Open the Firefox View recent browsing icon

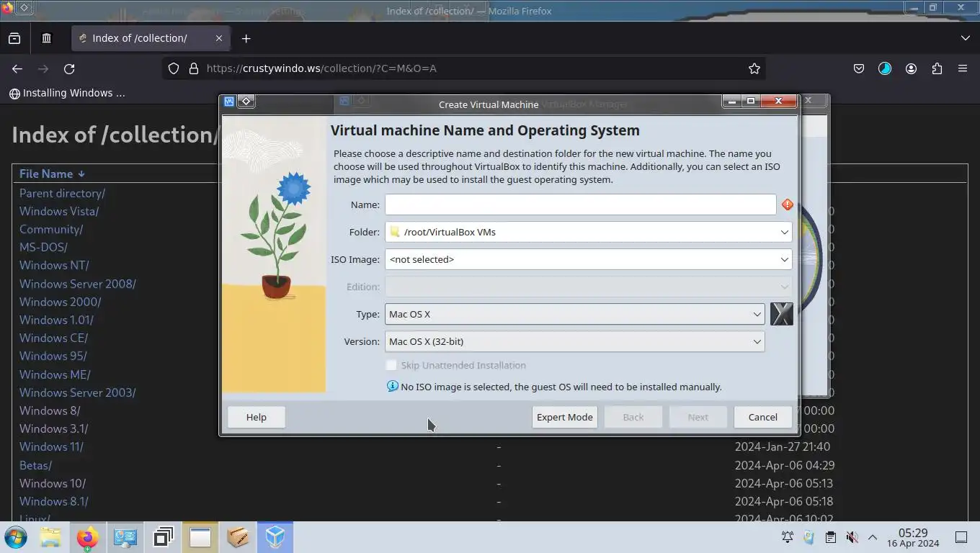tap(14, 38)
